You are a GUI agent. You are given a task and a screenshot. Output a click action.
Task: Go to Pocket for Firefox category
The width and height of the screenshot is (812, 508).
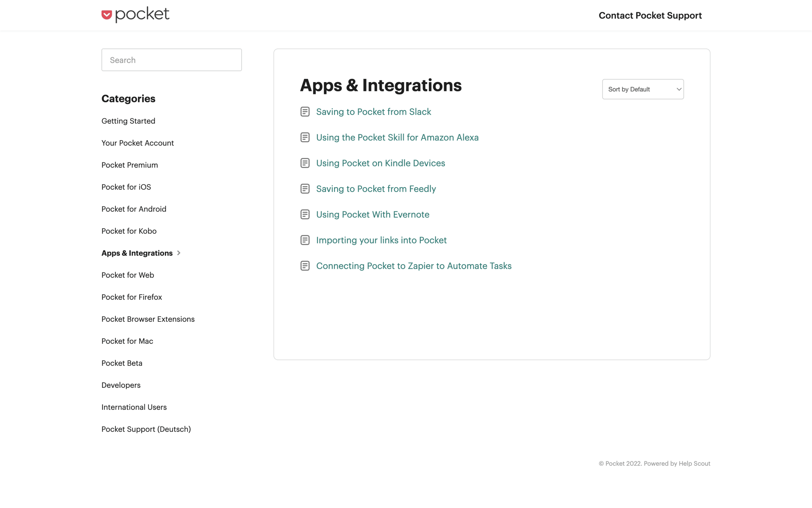click(x=132, y=297)
